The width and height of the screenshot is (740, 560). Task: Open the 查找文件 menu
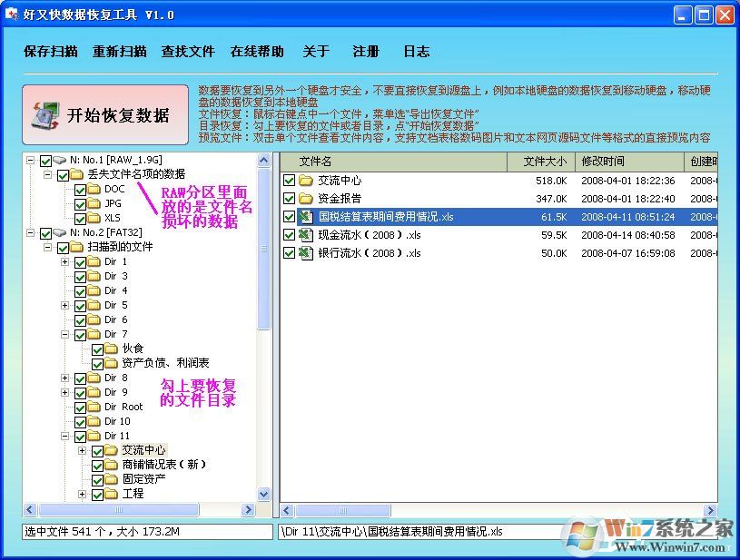pos(188,52)
